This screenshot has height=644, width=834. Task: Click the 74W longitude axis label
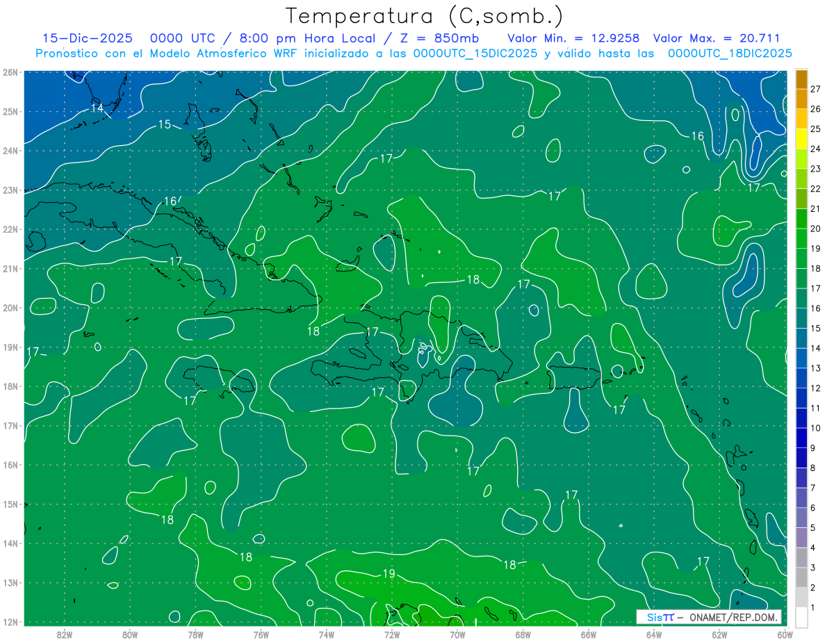click(x=327, y=634)
